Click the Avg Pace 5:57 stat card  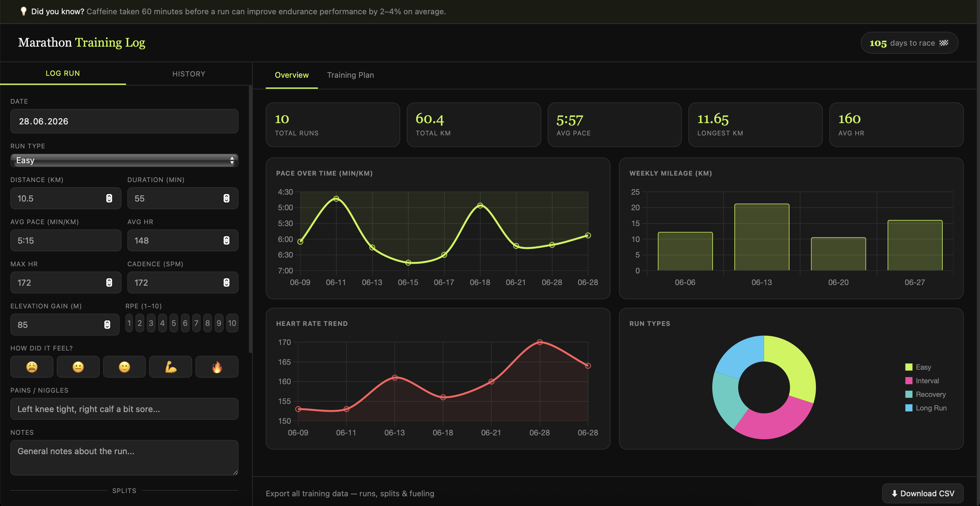click(614, 125)
